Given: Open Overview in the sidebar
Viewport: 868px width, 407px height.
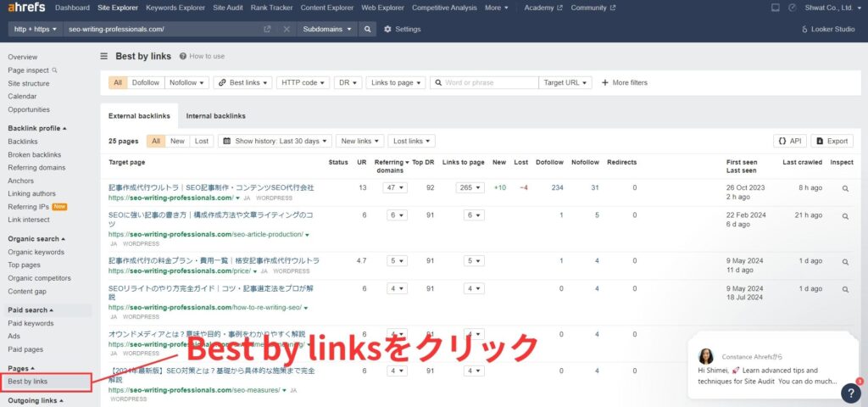Looking at the screenshot, I should tap(23, 57).
